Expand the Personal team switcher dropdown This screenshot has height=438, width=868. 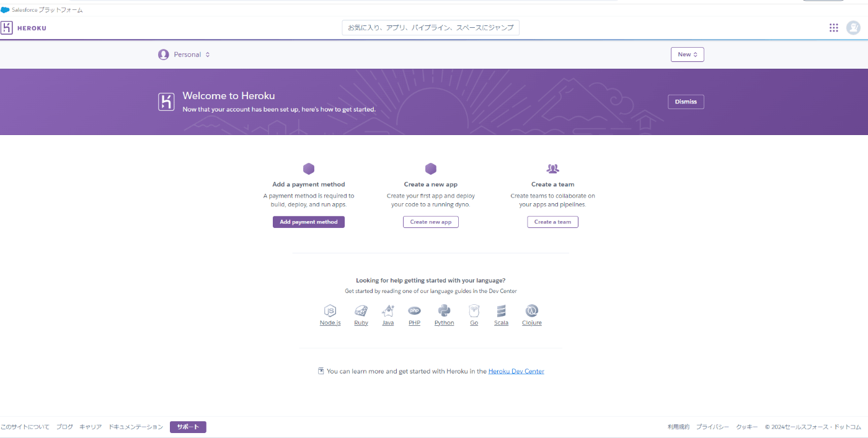tap(184, 55)
